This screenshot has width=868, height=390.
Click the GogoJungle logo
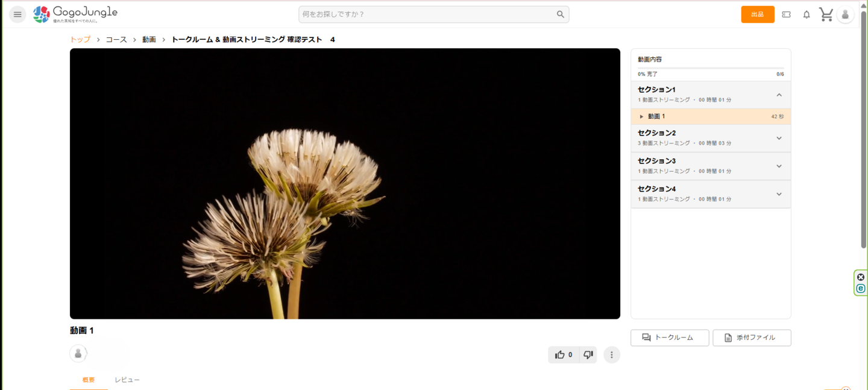(75, 14)
